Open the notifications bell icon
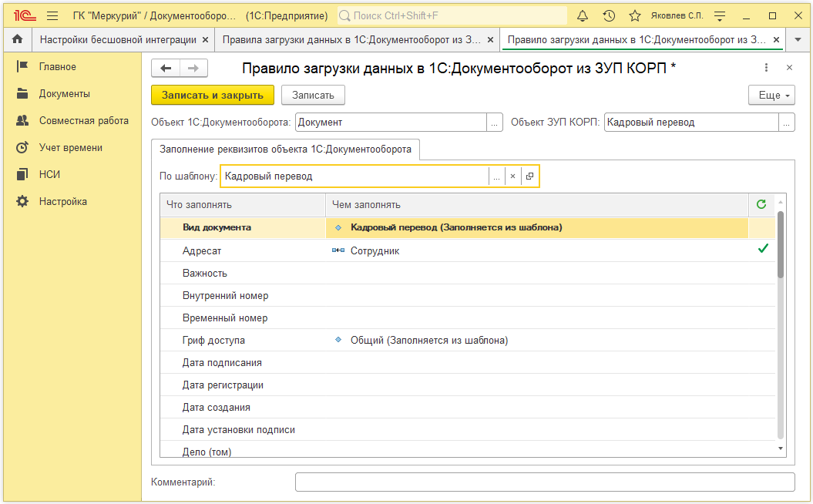The image size is (813, 504). (583, 15)
